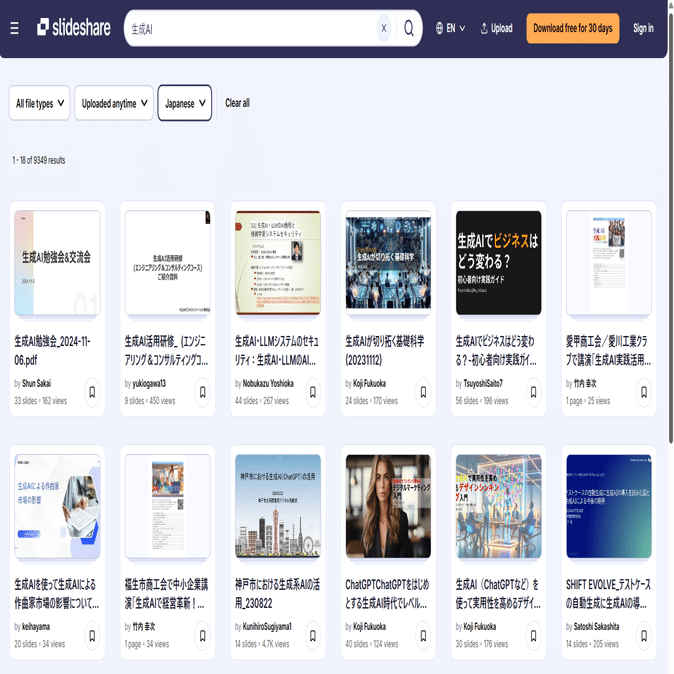Open thumbnail of 生成AIによる作曲家市場の影響
Screen dimensions: 674x674
[57, 506]
